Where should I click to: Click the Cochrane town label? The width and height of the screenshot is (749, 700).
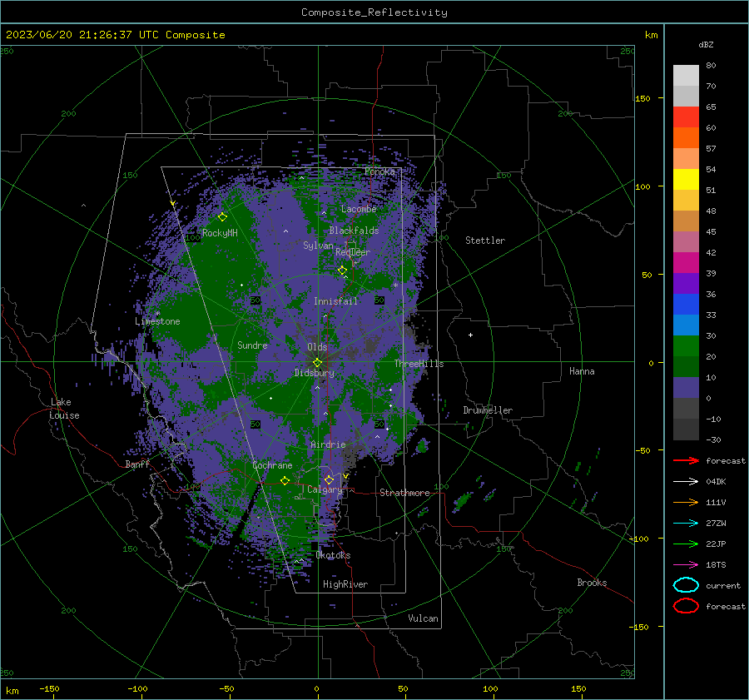[x=272, y=465]
